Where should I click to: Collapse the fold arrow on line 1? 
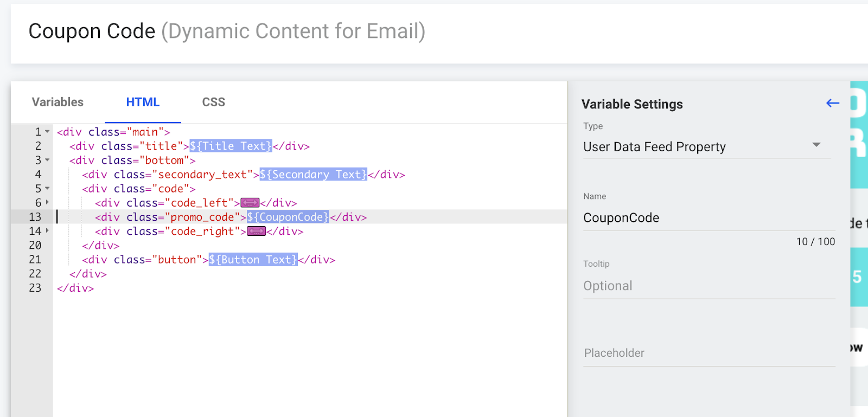[x=48, y=132]
